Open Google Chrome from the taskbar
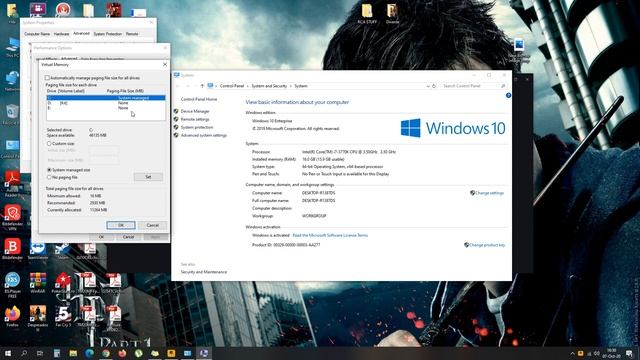 point(106,353)
